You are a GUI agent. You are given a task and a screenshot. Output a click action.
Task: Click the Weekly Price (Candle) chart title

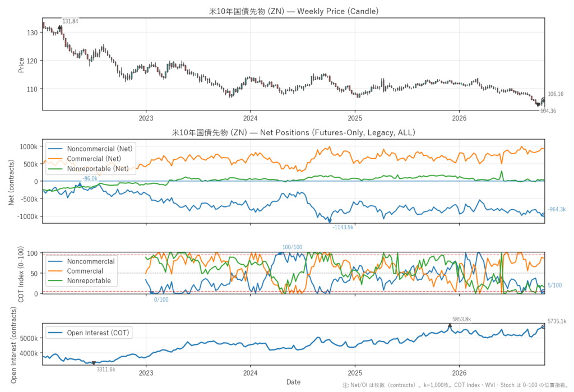pyautogui.click(x=294, y=11)
